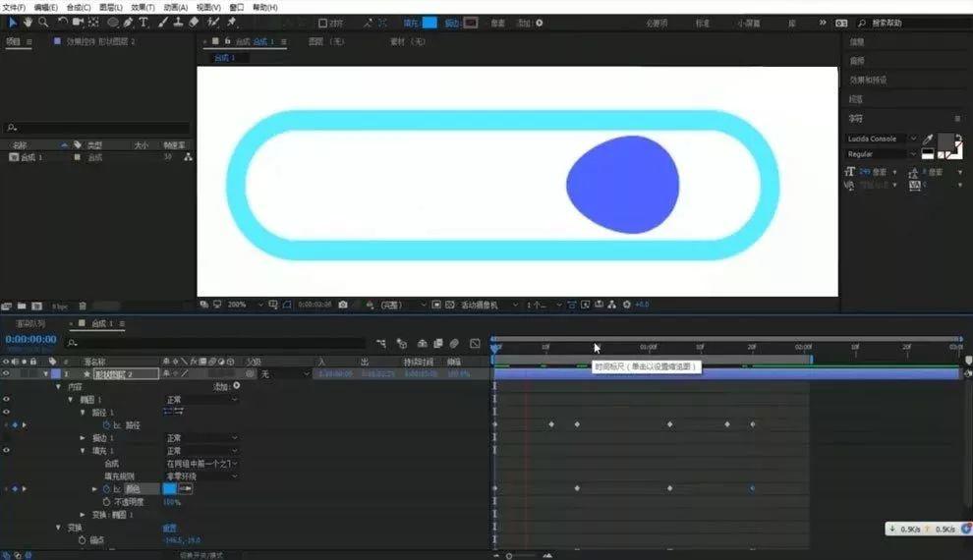973x560 pixels.
Task: Toggle visibility eye of 填充 1
Action: coord(6,450)
